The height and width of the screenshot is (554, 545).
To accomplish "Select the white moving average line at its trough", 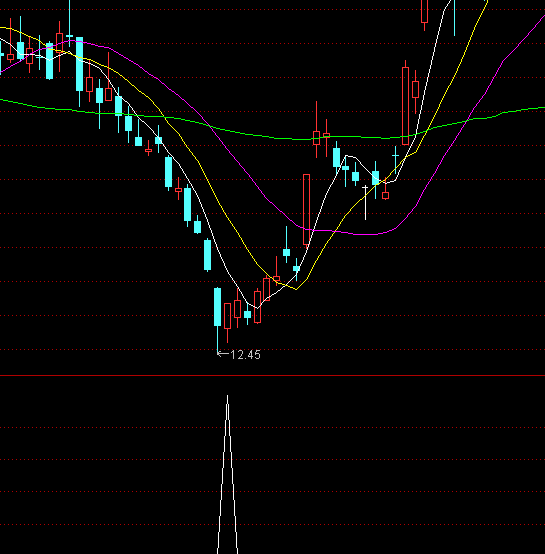I will 257,308.
